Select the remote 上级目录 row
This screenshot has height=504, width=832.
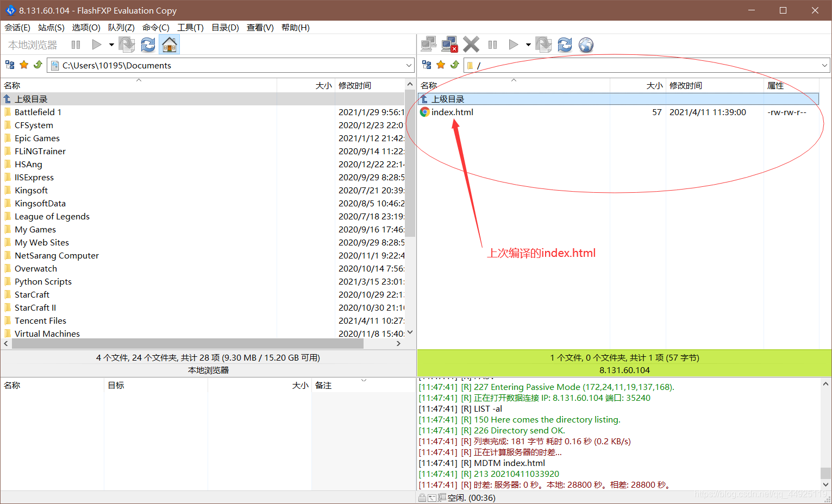pyautogui.click(x=618, y=99)
